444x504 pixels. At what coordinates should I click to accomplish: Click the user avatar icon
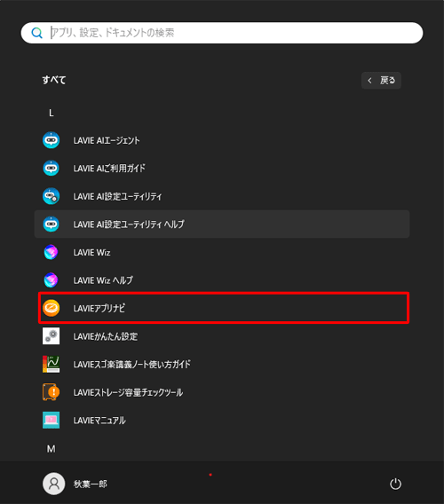click(54, 484)
